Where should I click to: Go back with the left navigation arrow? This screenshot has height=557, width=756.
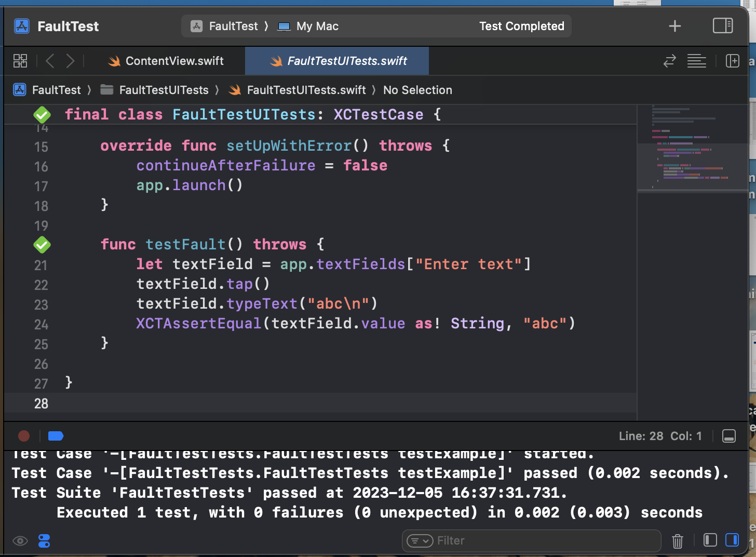pyautogui.click(x=50, y=61)
